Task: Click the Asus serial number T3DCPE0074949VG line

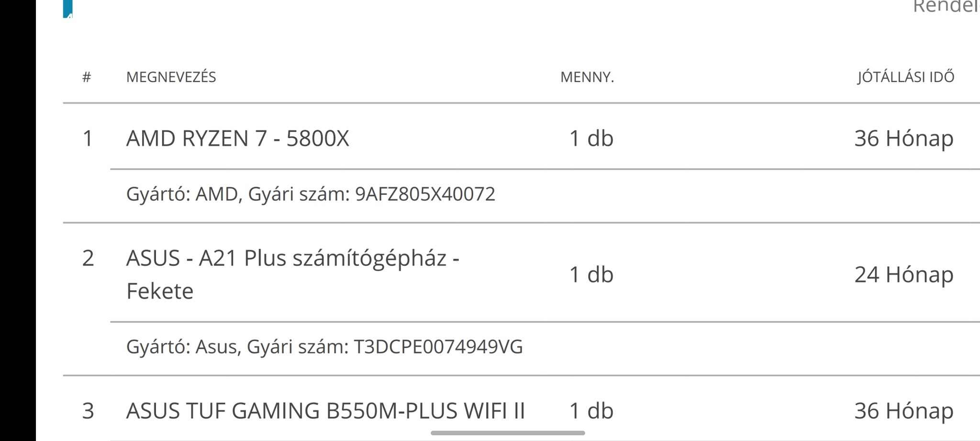Action: pyautogui.click(x=324, y=347)
